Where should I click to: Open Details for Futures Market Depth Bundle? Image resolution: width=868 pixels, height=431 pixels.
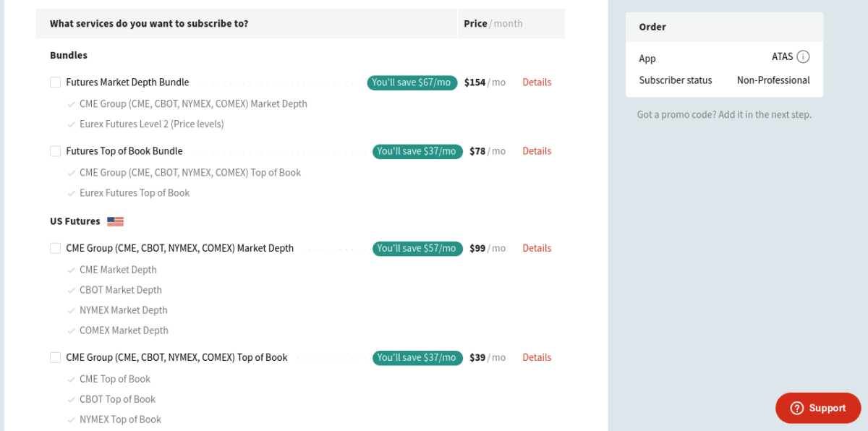click(537, 82)
